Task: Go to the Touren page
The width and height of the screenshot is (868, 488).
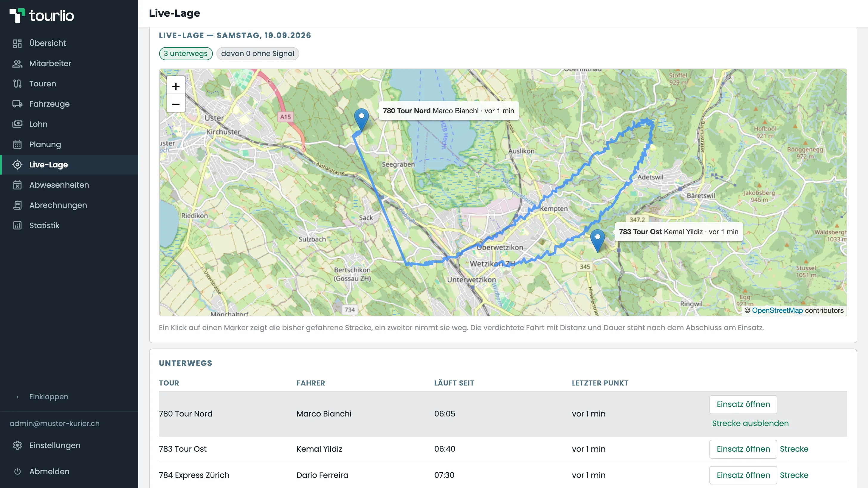Action: click(x=69, y=83)
